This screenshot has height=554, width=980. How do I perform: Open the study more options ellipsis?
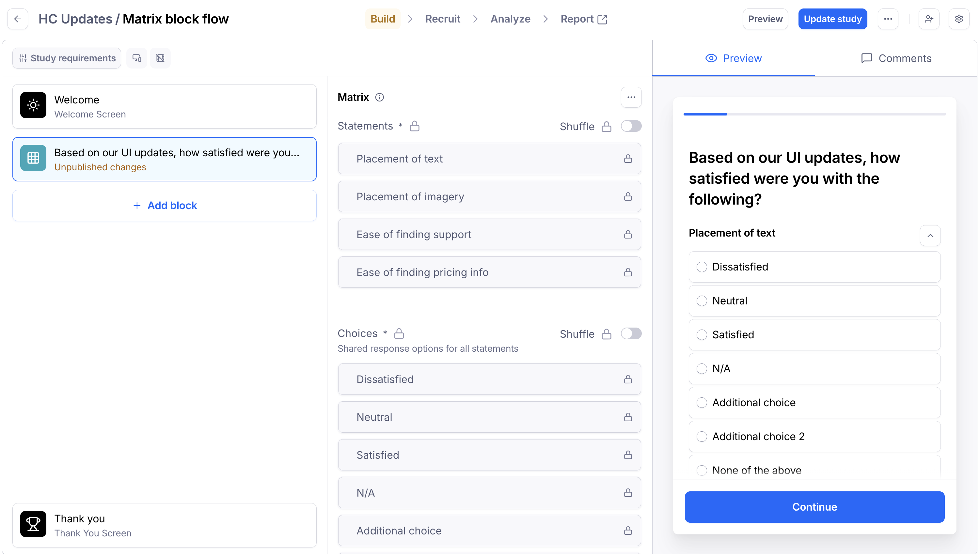(x=888, y=19)
